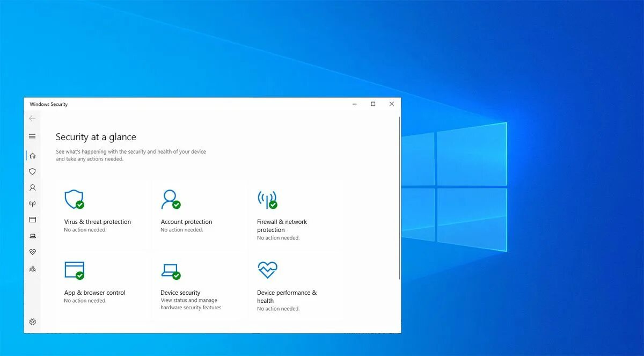Click the 'Security at a glance' heading
644x356 pixels.
[x=96, y=137]
